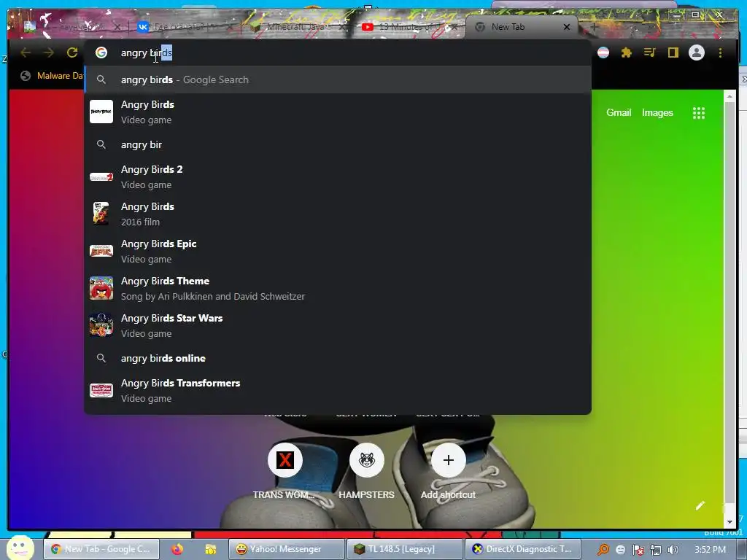Click the magnifier tray icon

pyautogui.click(x=603, y=550)
